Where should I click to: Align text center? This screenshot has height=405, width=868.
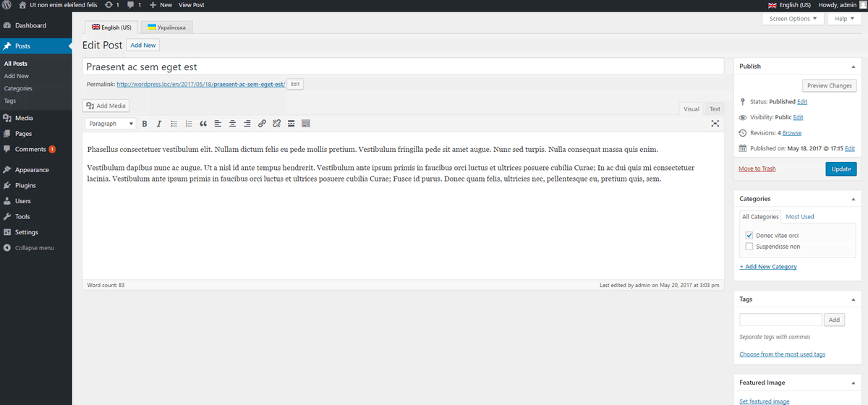[232, 124]
